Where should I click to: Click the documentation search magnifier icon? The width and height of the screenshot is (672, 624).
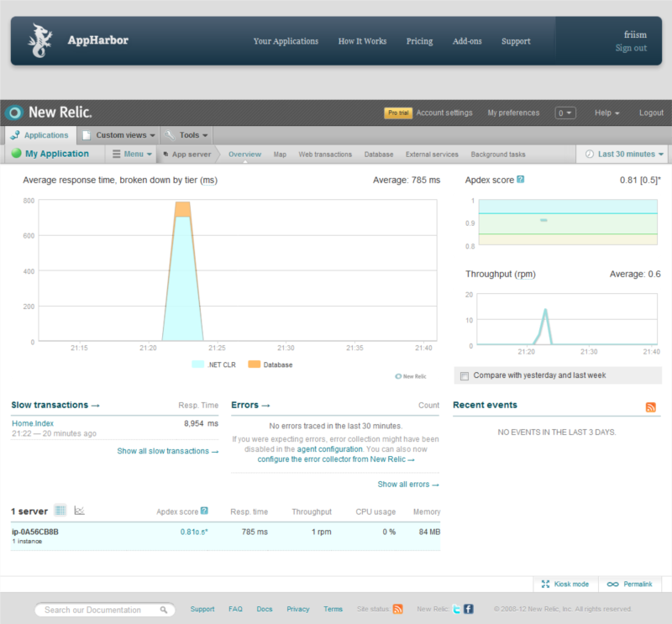(164, 610)
